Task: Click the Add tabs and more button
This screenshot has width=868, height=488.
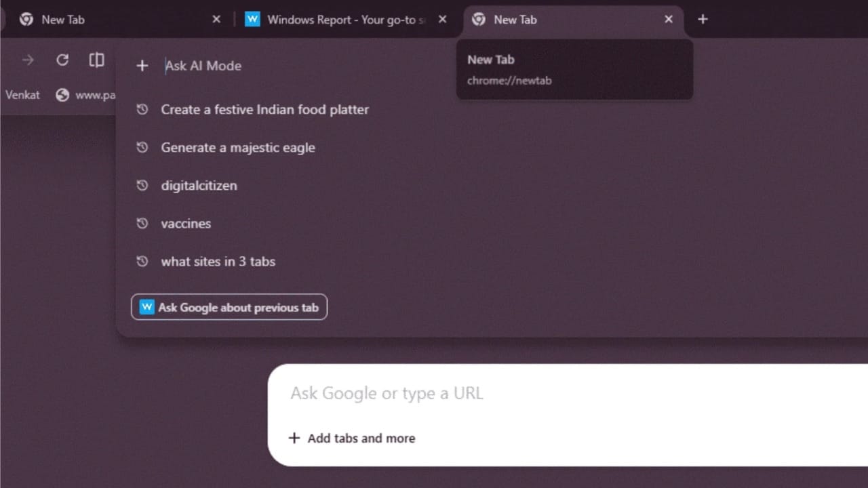Action: [x=351, y=438]
